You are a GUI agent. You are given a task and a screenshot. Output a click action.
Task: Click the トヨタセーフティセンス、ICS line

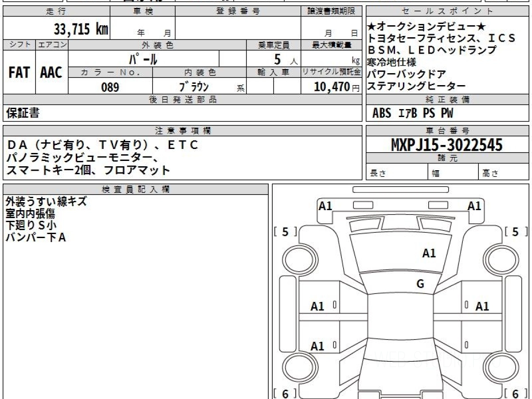pos(442,39)
